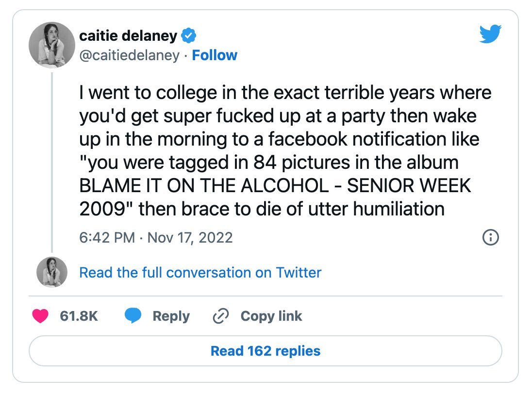This screenshot has width=532, height=394.
Task: Click the blue verified checkmark badge
Action: point(189,35)
